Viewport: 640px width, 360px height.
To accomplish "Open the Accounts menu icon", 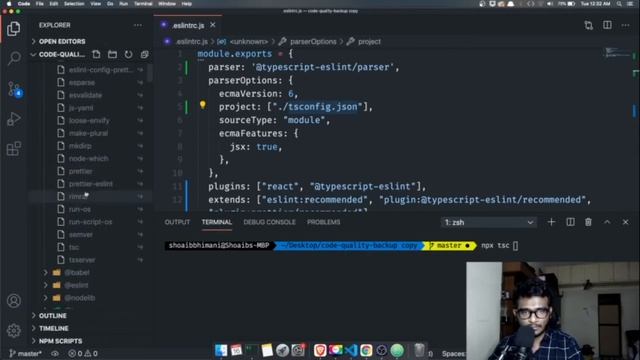I will (x=13, y=301).
